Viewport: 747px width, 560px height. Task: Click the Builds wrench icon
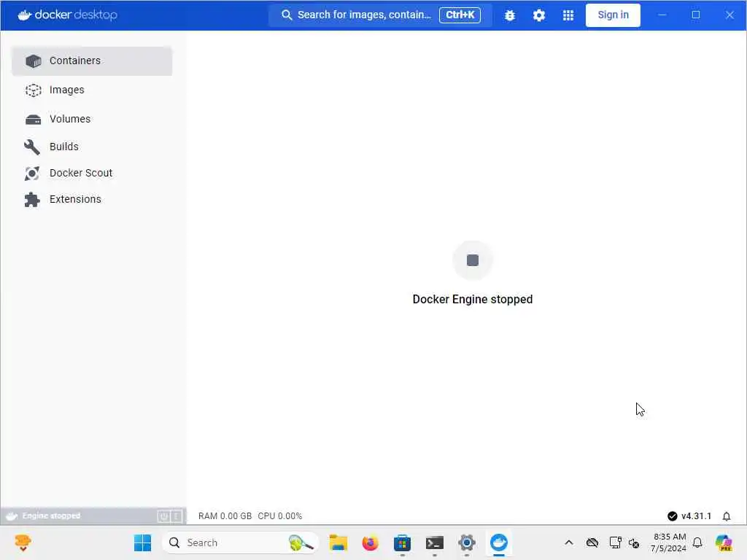pyautogui.click(x=32, y=147)
